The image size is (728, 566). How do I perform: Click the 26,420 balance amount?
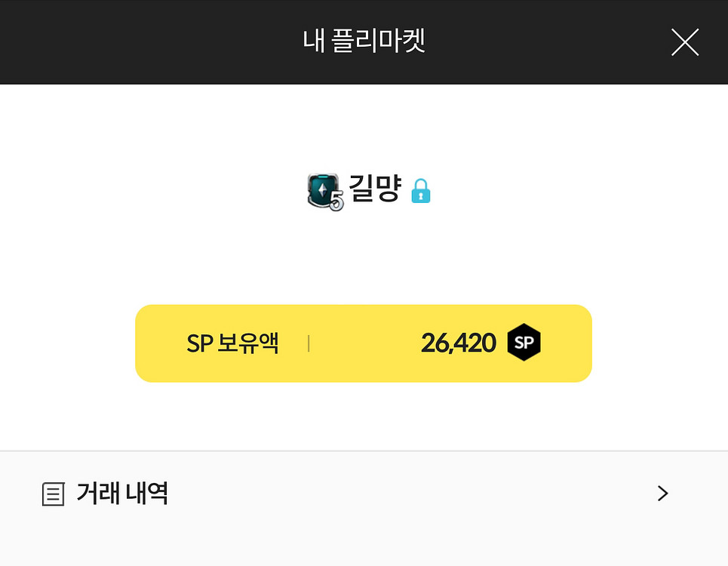tap(458, 343)
